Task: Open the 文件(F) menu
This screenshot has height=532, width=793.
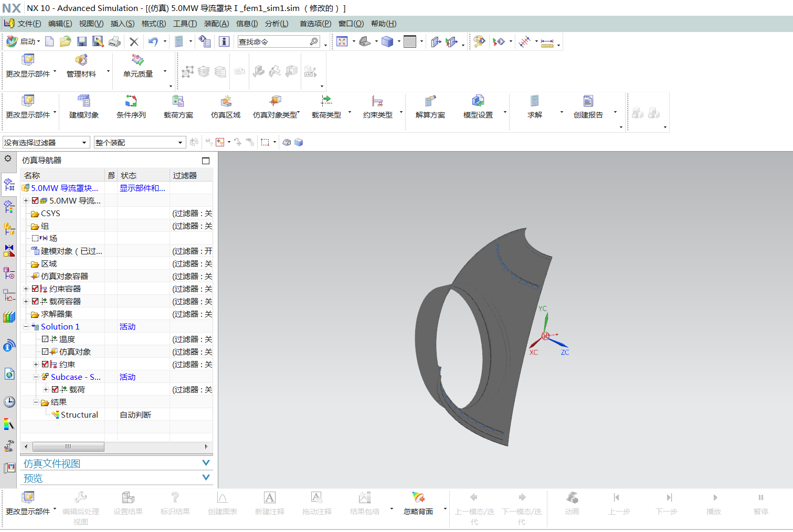Action: 29,24
